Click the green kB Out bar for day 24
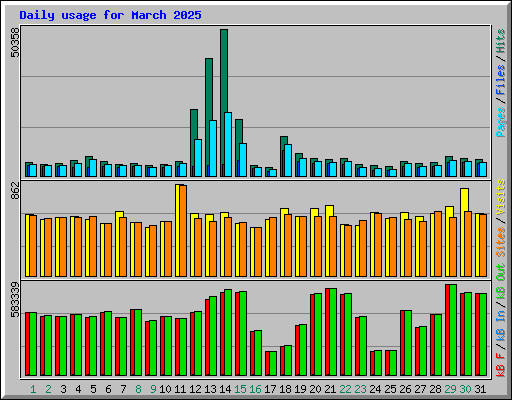 378,363
